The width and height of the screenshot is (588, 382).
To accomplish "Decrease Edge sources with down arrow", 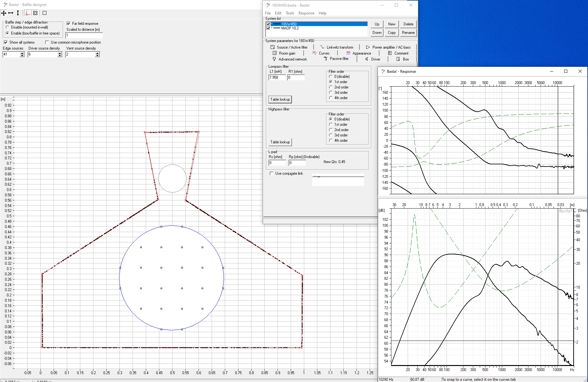I will click(22, 56).
